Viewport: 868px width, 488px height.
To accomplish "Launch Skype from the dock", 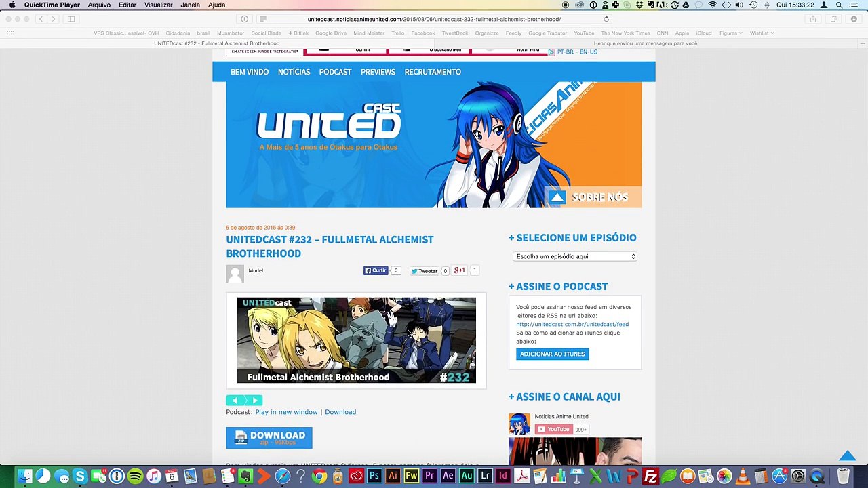I will pyautogui.click(x=80, y=476).
